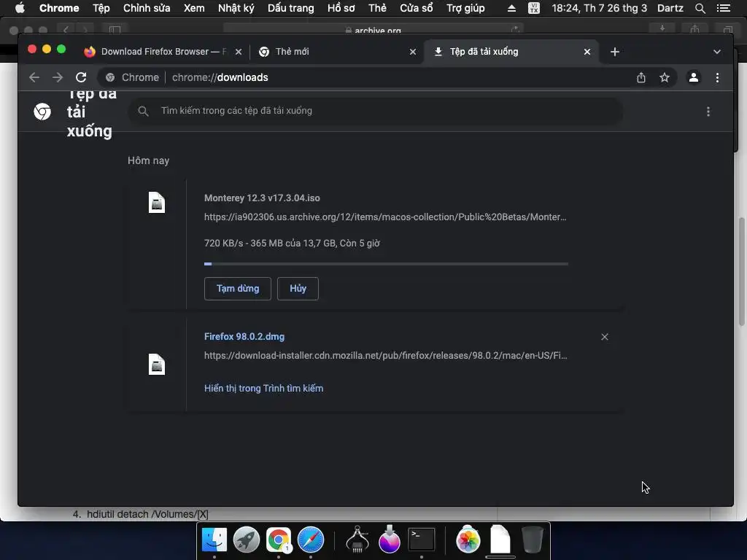The image size is (747, 560).
Task: Open the Dấu trang menu
Action: [x=290, y=8]
